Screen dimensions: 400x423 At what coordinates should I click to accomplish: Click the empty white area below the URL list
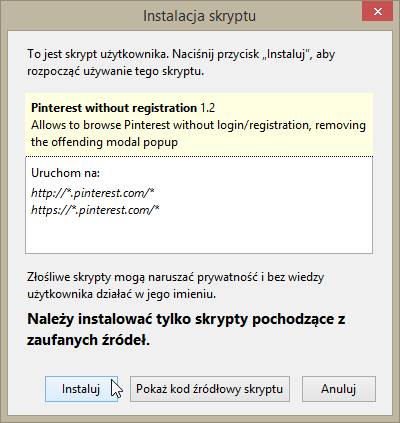[199, 237]
